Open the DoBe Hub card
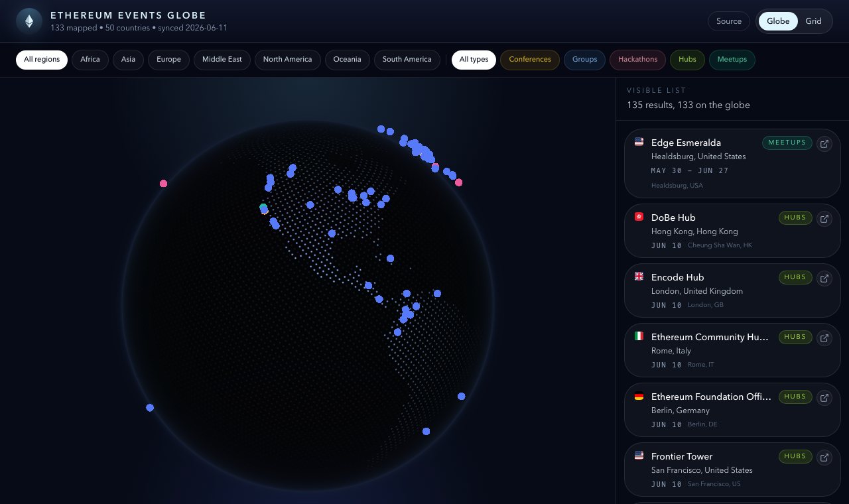849x504 pixels. 732,231
